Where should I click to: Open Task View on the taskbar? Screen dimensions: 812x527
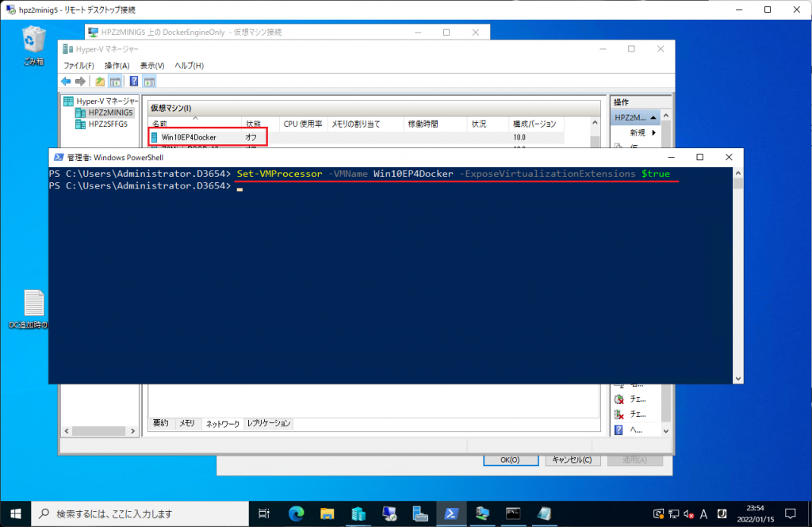tap(264, 514)
